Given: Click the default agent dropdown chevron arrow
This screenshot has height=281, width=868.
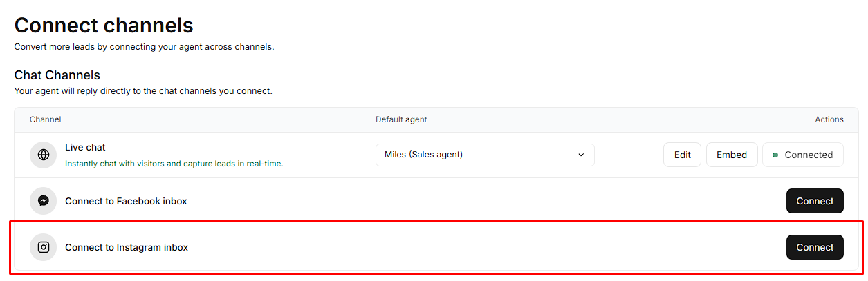Looking at the screenshot, I should (581, 155).
